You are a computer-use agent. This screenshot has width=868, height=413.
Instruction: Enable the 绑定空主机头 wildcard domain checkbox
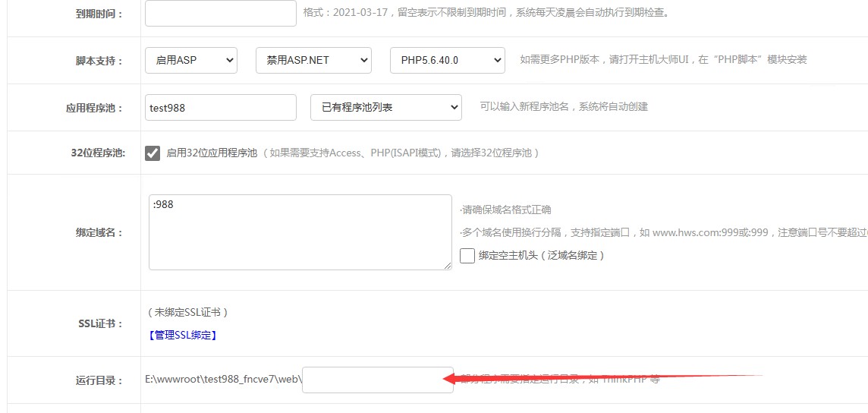pos(467,256)
